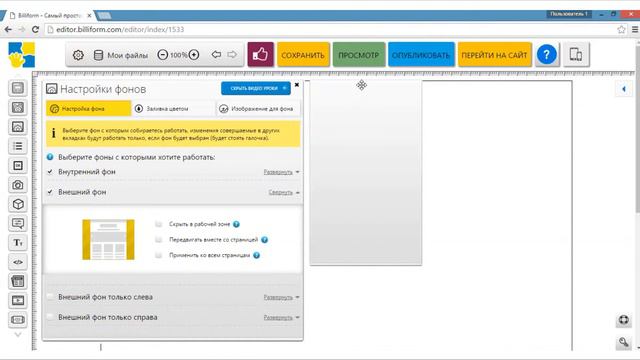Open the browser menu hamburger icon

click(635, 29)
